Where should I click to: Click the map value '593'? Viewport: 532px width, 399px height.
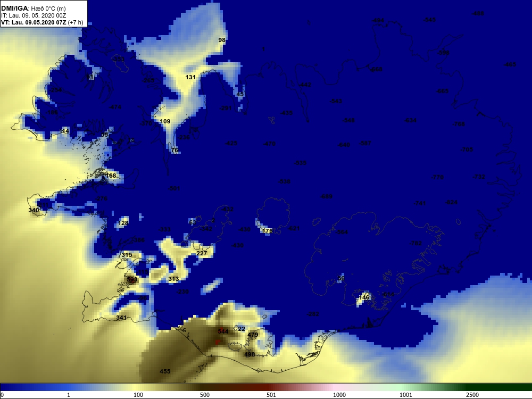132,280
